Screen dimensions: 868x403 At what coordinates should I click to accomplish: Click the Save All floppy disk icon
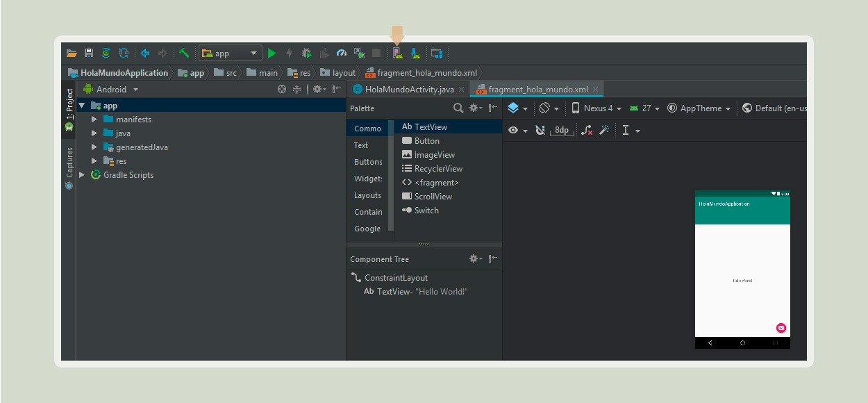tap(88, 53)
